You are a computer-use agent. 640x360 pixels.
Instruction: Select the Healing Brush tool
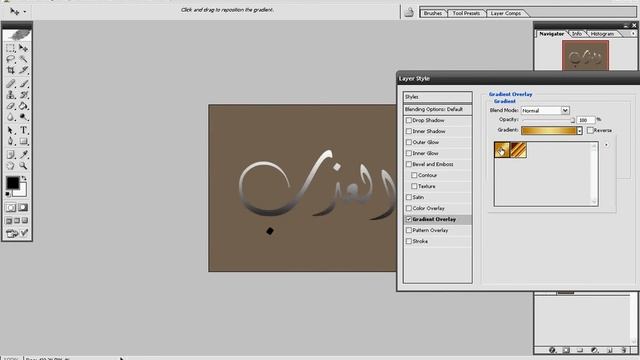[x=11, y=84]
